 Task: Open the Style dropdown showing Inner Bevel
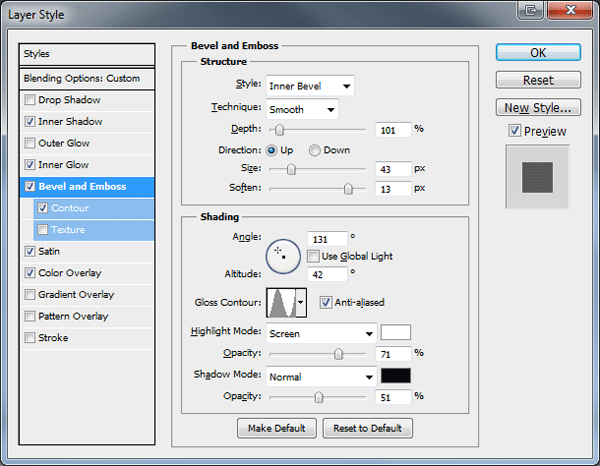point(310,86)
